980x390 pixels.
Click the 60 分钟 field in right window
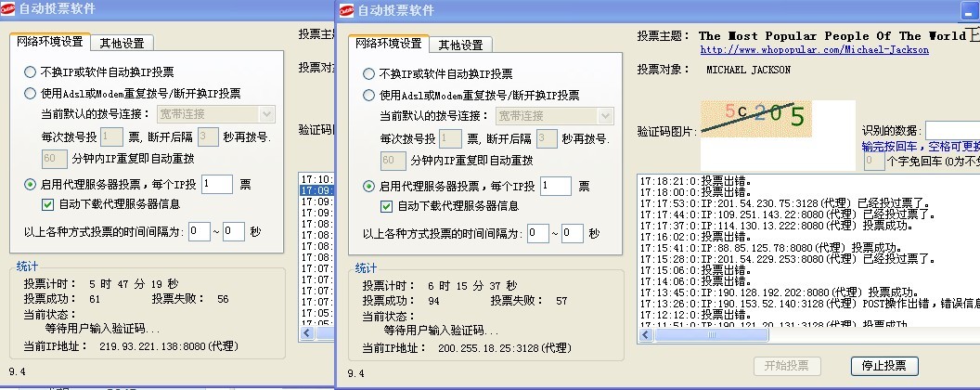point(393,161)
